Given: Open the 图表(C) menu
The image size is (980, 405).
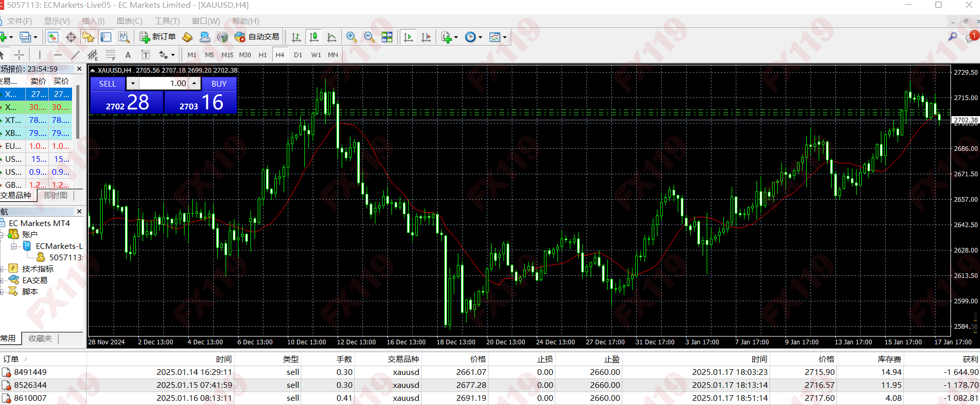Looking at the screenshot, I should tap(129, 21).
